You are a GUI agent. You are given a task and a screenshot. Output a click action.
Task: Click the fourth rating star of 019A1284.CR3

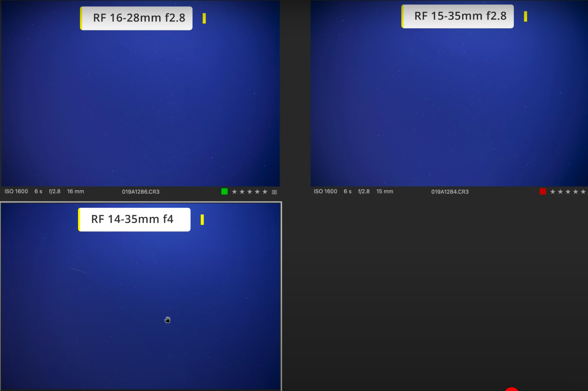[x=576, y=192]
